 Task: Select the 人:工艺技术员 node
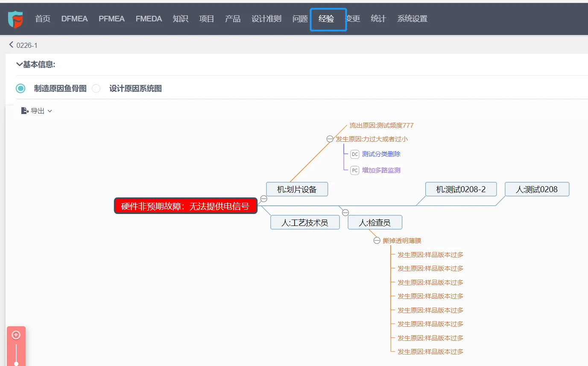(x=305, y=222)
